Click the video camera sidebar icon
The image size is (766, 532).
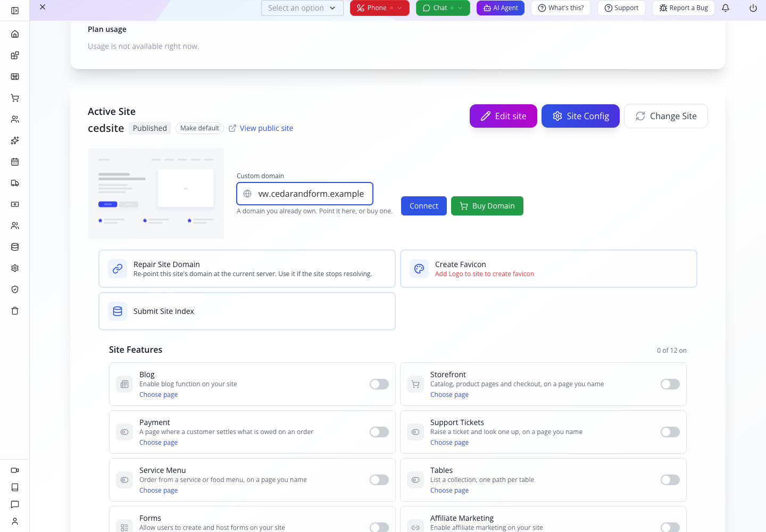click(x=15, y=470)
